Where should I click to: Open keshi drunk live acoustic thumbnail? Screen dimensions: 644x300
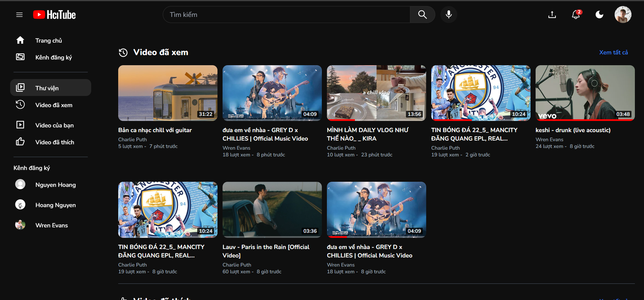(585, 93)
